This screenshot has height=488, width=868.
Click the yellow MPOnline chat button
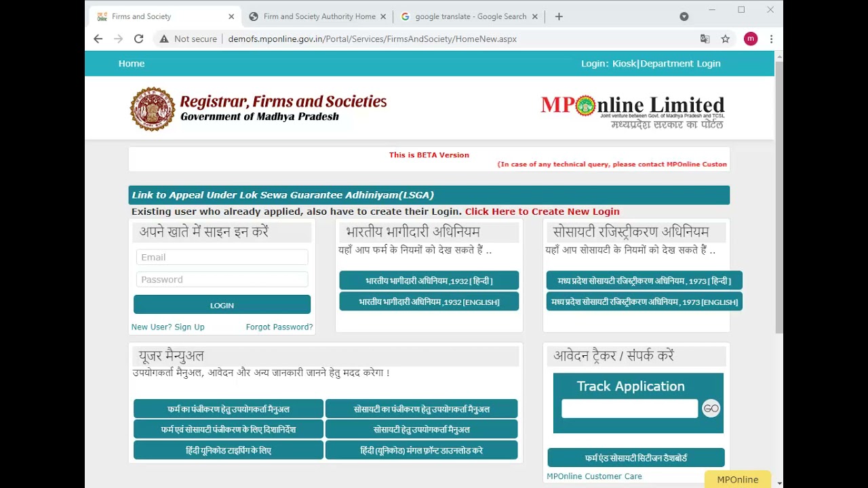coord(738,479)
